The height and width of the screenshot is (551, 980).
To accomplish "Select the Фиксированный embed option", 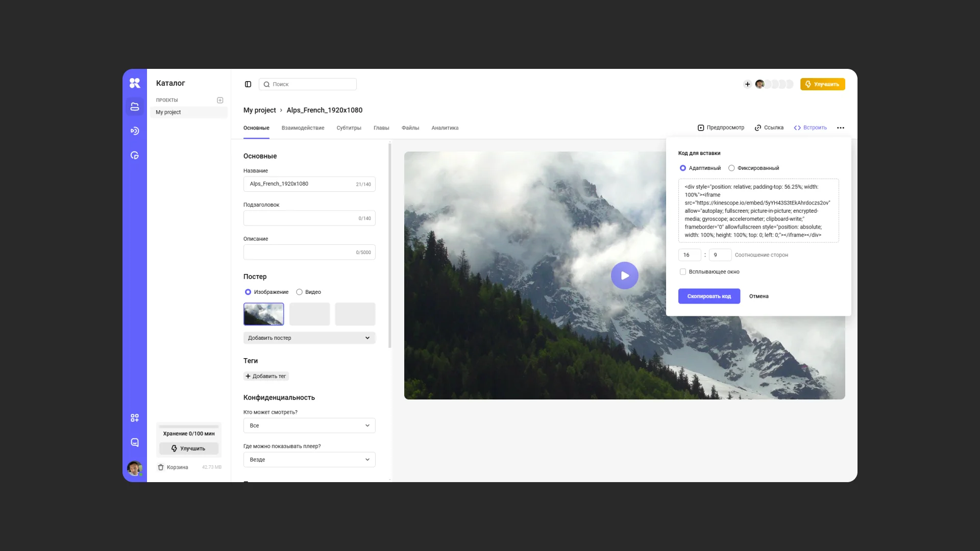I will click(x=731, y=168).
